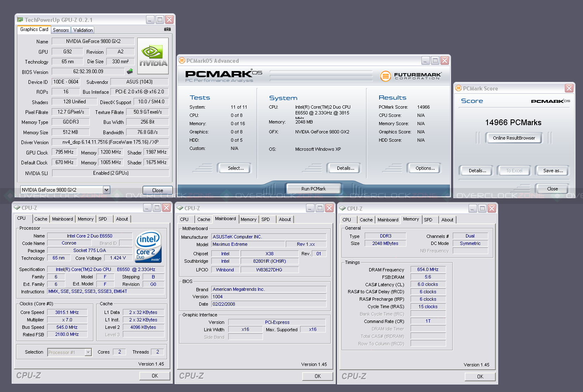Open the GPU selection dropdown in GPU-Z
The width and height of the screenshot is (583, 392).
[106, 190]
